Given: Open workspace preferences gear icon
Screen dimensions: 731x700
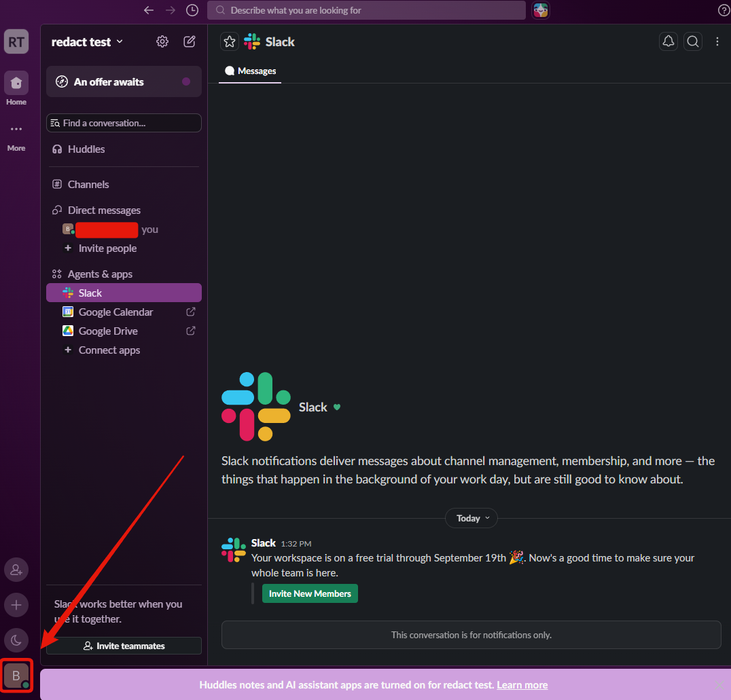Looking at the screenshot, I should click(162, 41).
